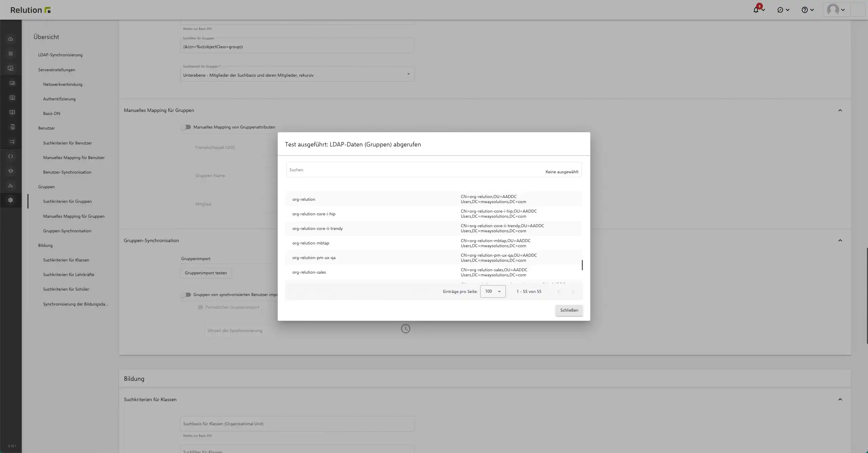Open the devices icon in sidebar
The height and width of the screenshot is (453, 868).
click(x=11, y=68)
